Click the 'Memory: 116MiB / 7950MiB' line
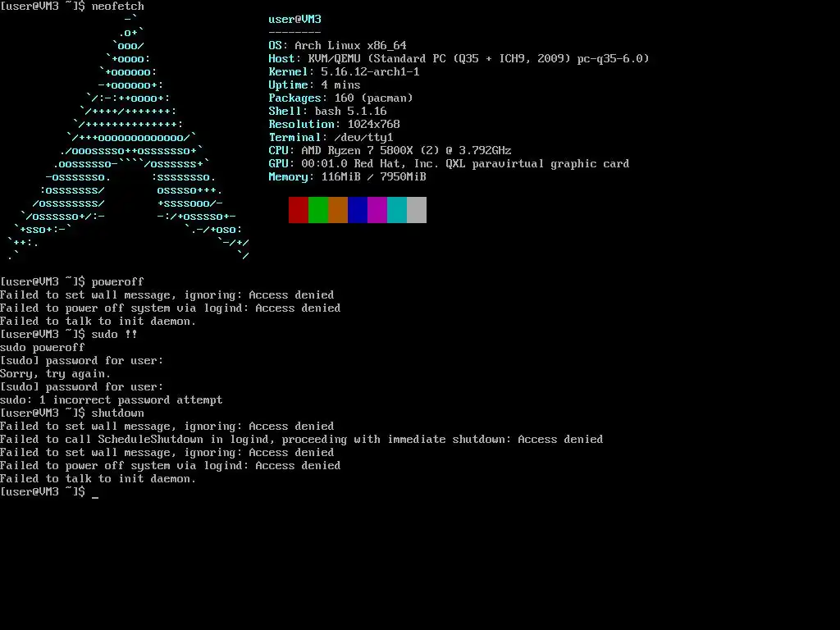 pos(347,177)
